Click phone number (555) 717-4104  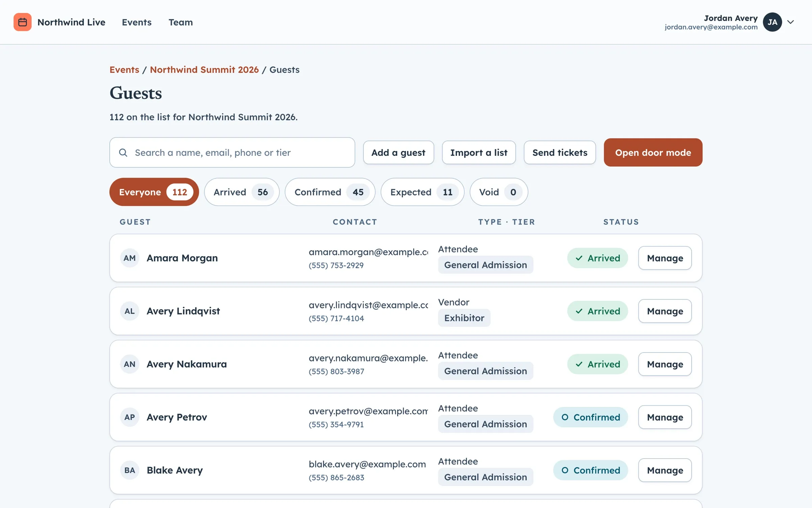click(336, 318)
